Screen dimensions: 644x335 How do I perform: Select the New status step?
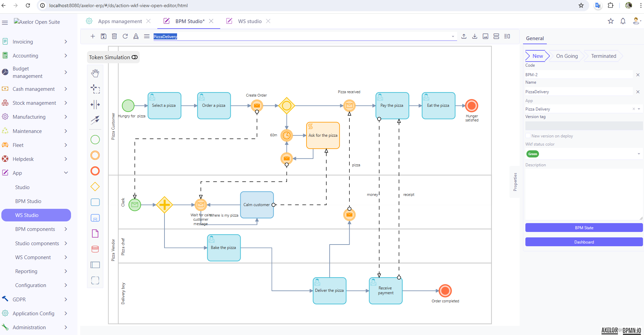(x=537, y=56)
